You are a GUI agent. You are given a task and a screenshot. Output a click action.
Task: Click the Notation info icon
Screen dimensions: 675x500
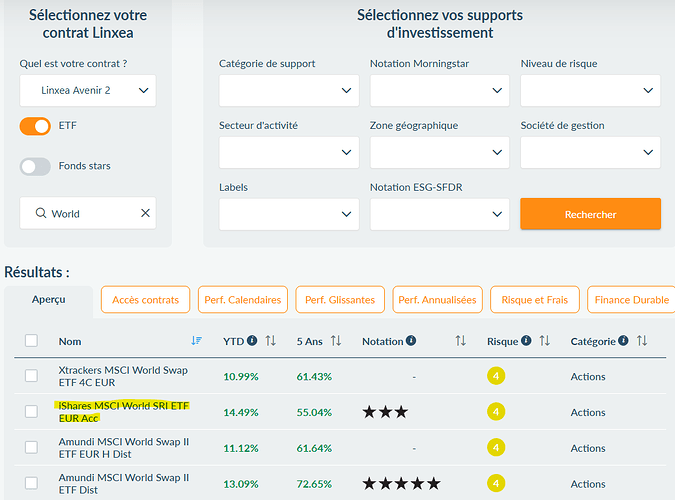point(411,341)
